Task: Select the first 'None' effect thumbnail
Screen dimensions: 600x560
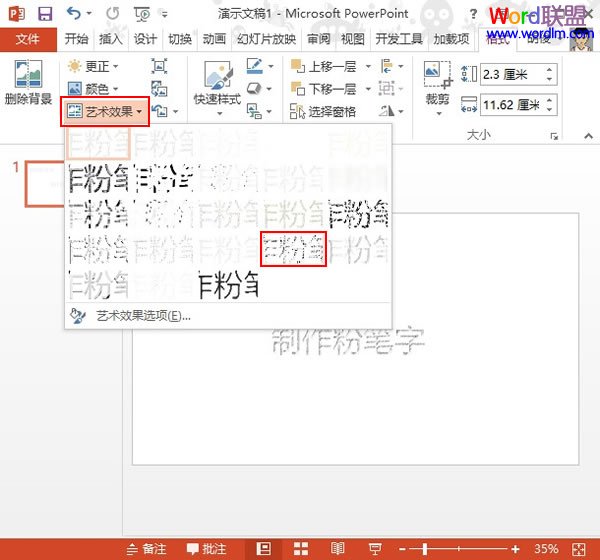Action: click(99, 143)
